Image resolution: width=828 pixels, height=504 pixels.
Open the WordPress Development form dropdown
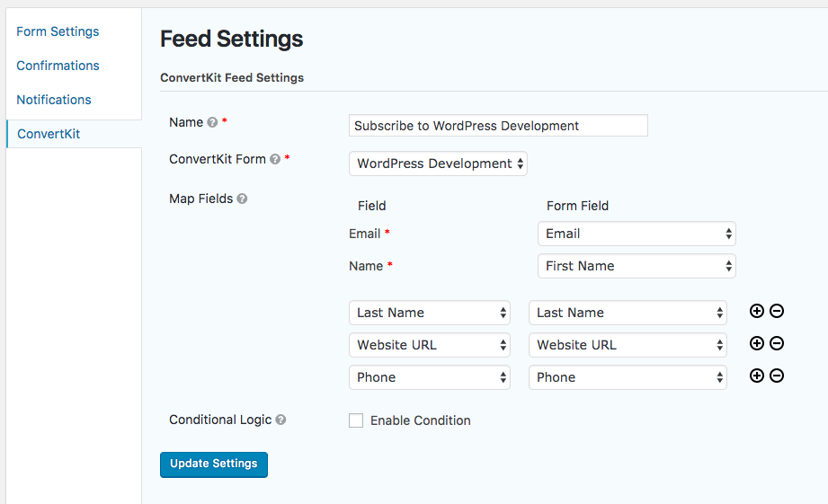[438, 164]
